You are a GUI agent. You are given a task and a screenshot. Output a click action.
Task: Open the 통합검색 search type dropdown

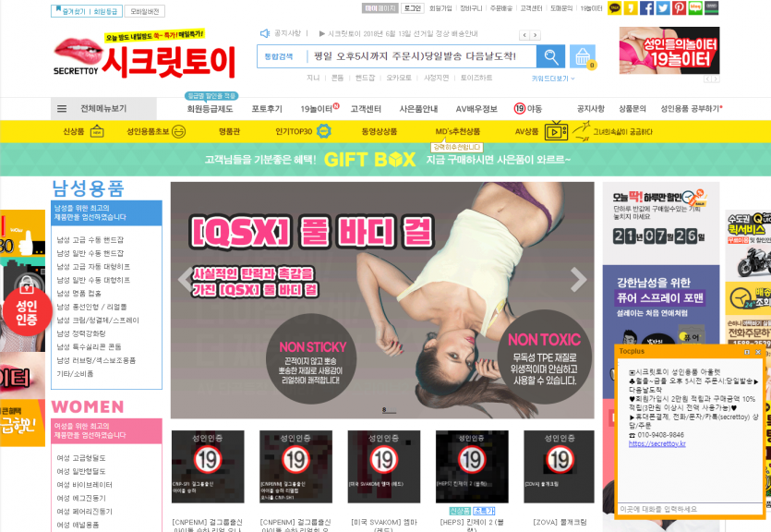point(280,56)
